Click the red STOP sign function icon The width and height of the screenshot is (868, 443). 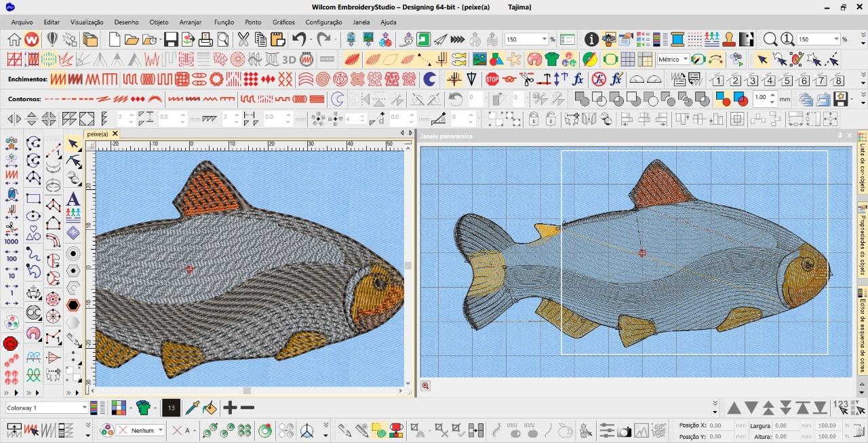(492, 79)
